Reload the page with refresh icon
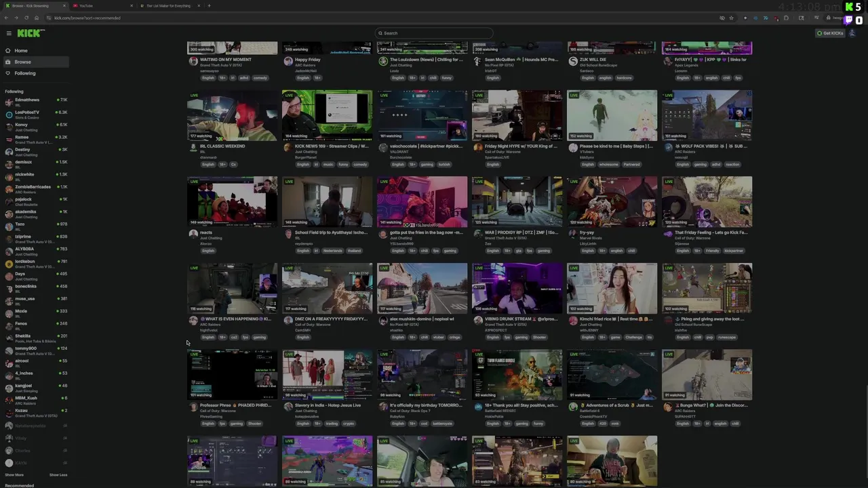The width and height of the screenshot is (868, 488). pos(25,18)
